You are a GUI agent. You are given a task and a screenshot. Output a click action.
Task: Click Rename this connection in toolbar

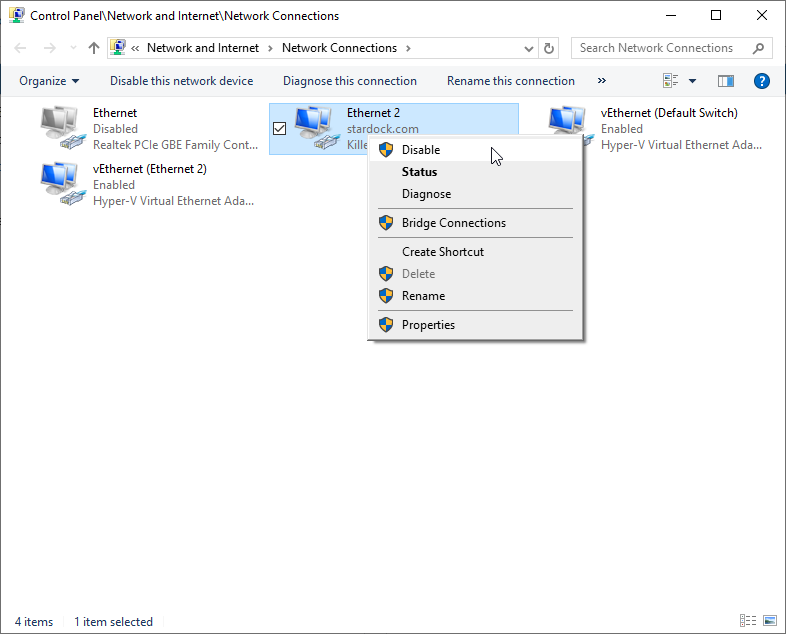coord(510,81)
